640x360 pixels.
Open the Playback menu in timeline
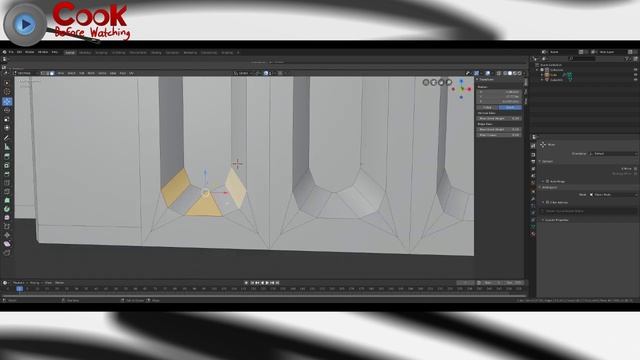tap(19, 282)
